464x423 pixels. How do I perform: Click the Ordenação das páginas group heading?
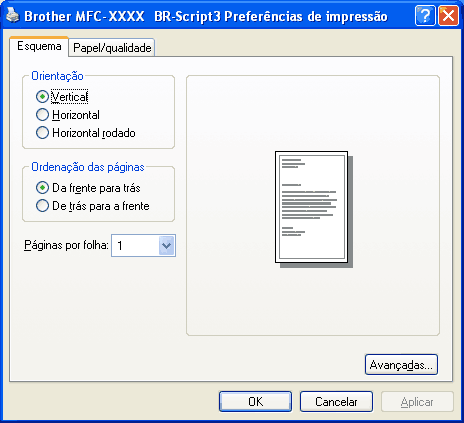[x=88, y=167]
